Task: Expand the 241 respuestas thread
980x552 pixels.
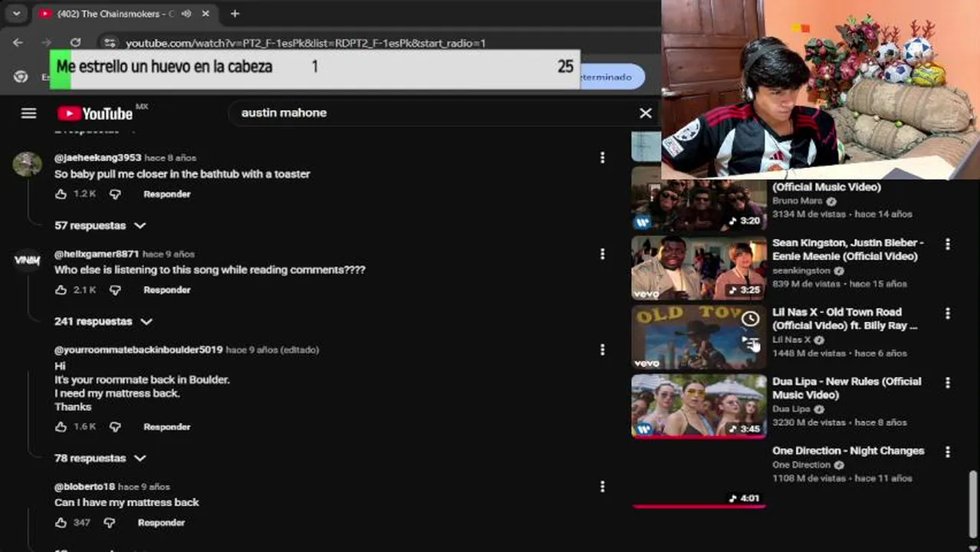Action: point(103,321)
